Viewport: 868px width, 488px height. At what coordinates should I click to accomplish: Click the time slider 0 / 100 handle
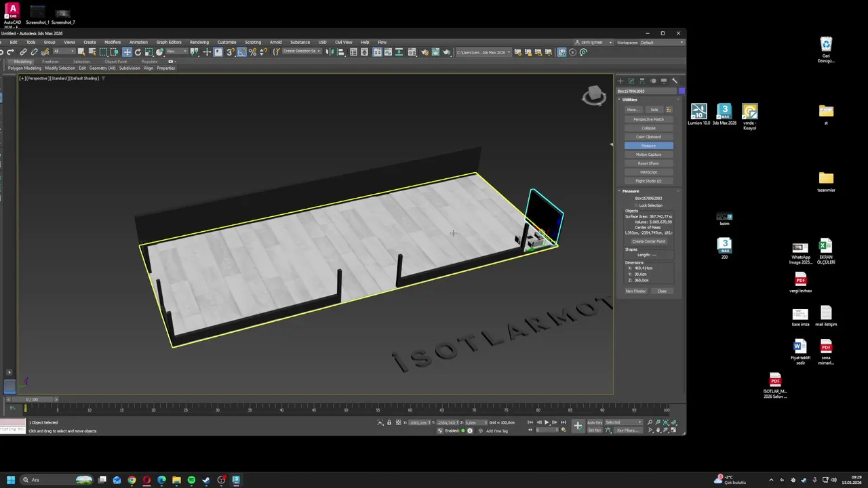click(x=32, y=399)
